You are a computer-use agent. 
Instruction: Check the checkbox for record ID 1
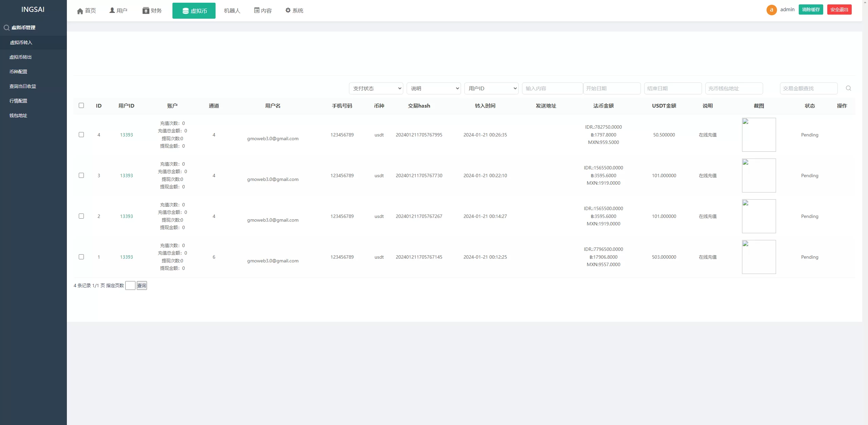(x=81, y=257)
